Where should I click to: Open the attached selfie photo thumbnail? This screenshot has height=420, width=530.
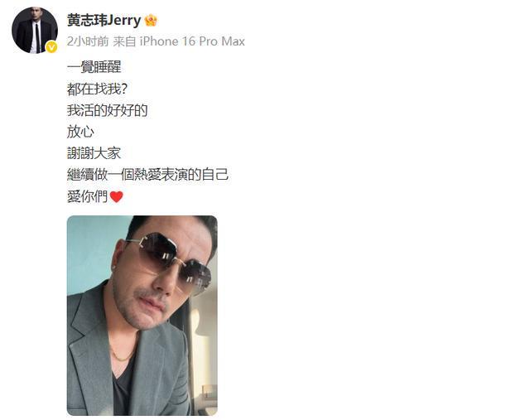[x=142, y=316]
